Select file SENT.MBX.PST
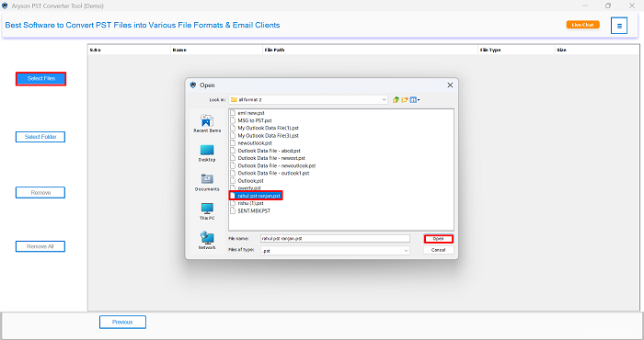Image resolution: width=644 pixels, height=340 pixels. tap(250, 210)
